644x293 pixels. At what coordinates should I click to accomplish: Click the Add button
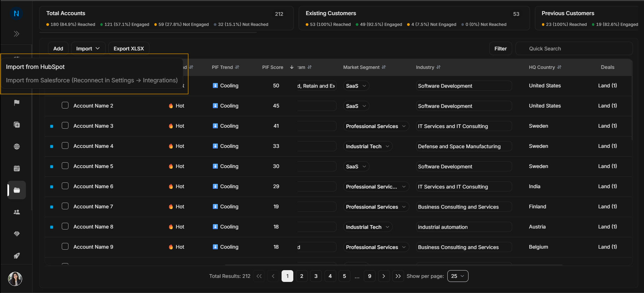58,48
